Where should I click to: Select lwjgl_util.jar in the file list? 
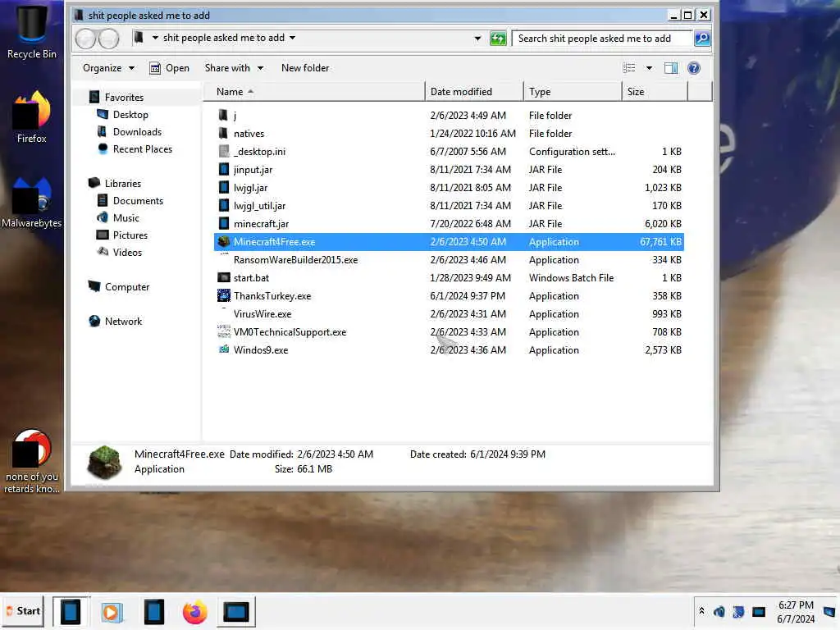449,206
